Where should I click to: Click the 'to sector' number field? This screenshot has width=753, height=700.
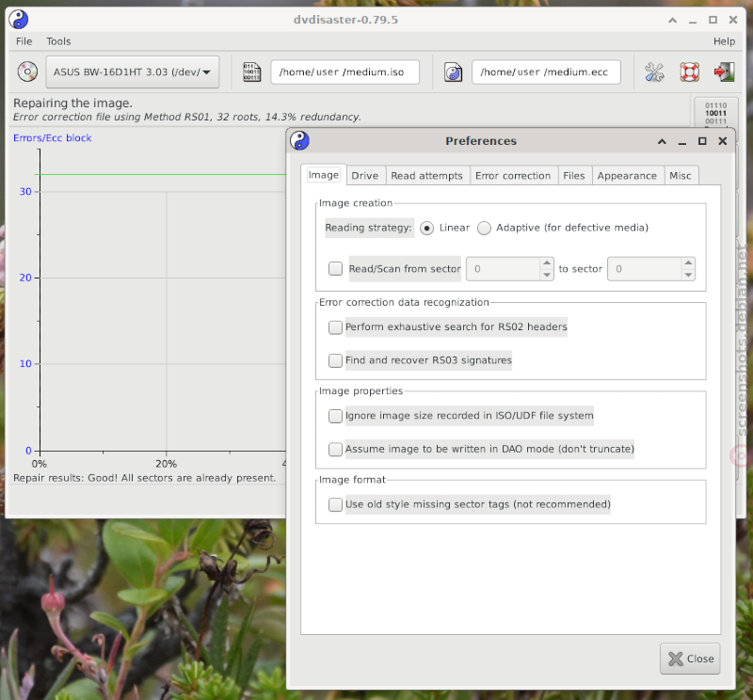(x=645, y=269)
